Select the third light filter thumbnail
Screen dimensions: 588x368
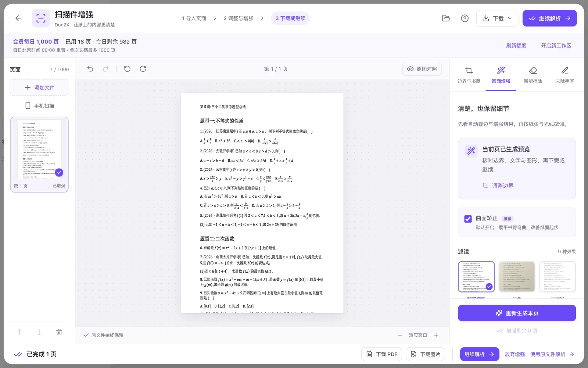557,277
